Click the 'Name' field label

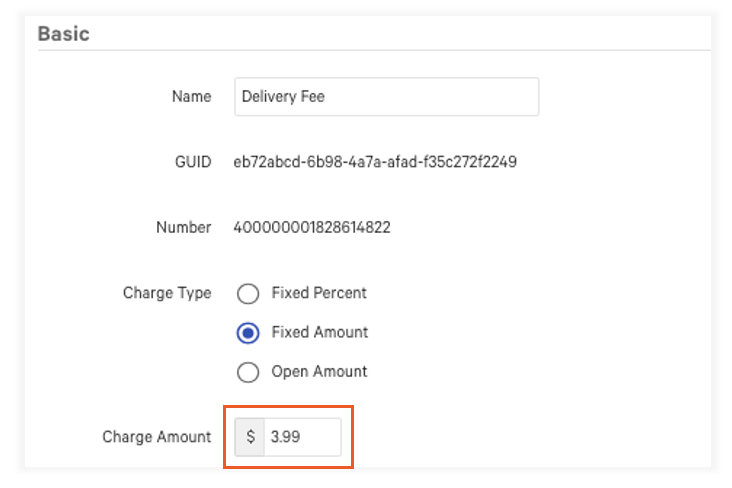191,97
